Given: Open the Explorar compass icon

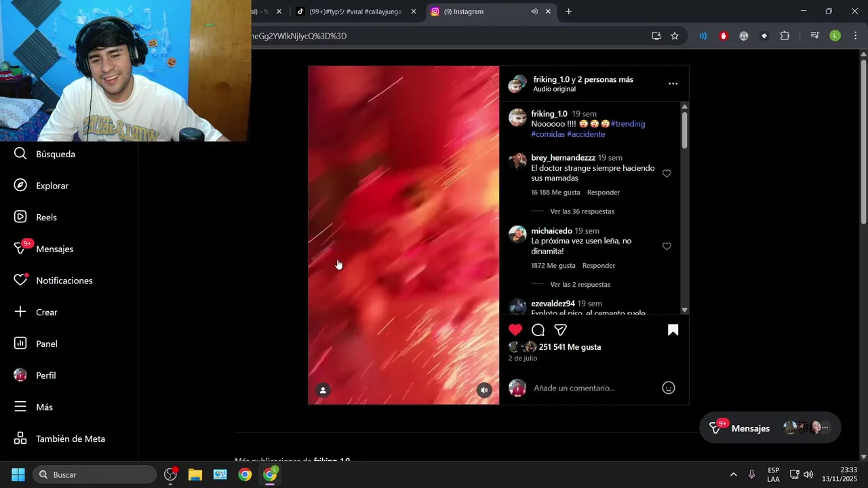Looking at the screenshot, I should click(20, 186).
